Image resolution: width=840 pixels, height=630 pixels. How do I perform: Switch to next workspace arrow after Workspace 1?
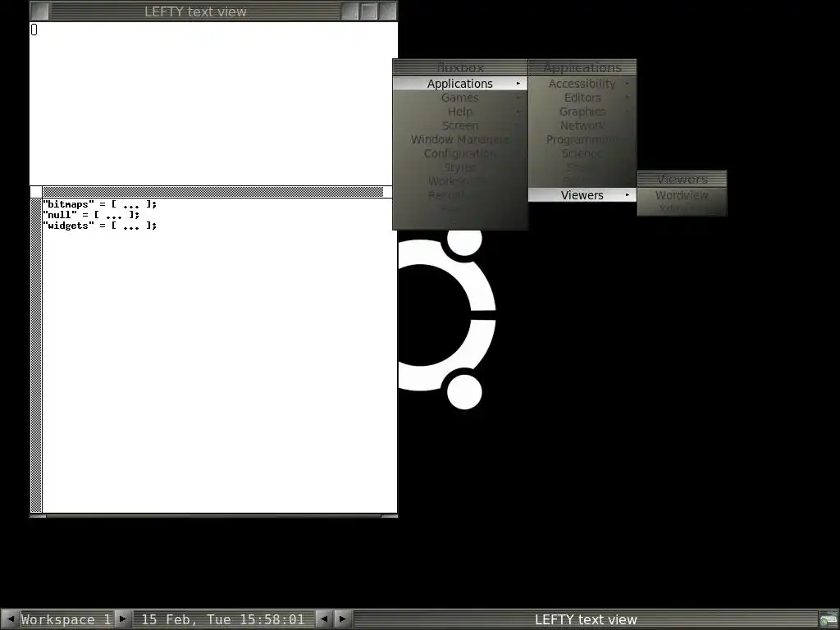[123, 619]
